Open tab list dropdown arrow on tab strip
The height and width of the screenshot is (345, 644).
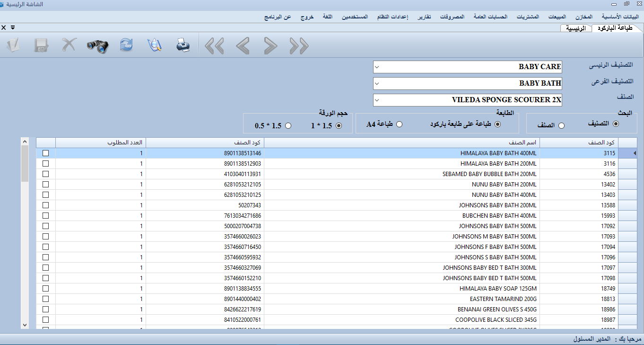coord(13,27)
